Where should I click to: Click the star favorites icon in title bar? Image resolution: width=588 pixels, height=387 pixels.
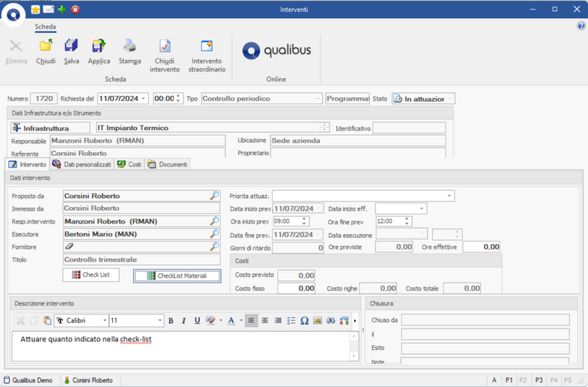pyautogui.click(x=35, y=10)
